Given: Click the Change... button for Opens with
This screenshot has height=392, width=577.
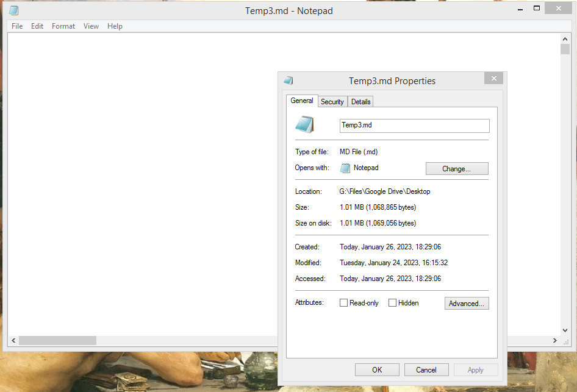Looking at the screenshot, I should [457, 169].
